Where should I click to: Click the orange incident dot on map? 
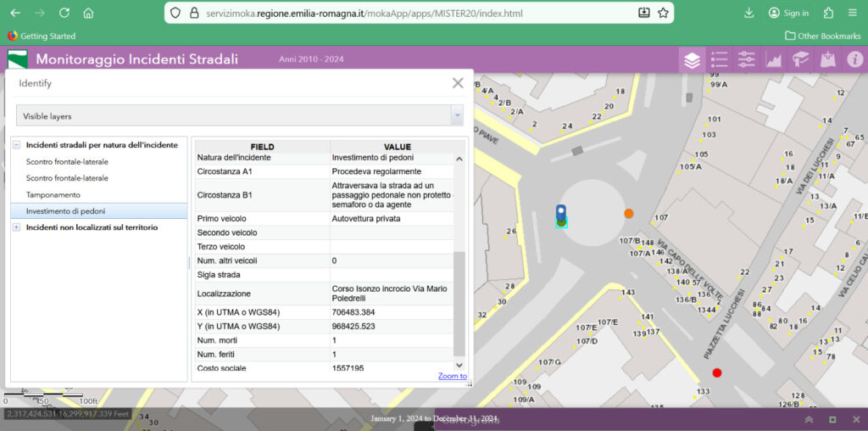[628, 214]
